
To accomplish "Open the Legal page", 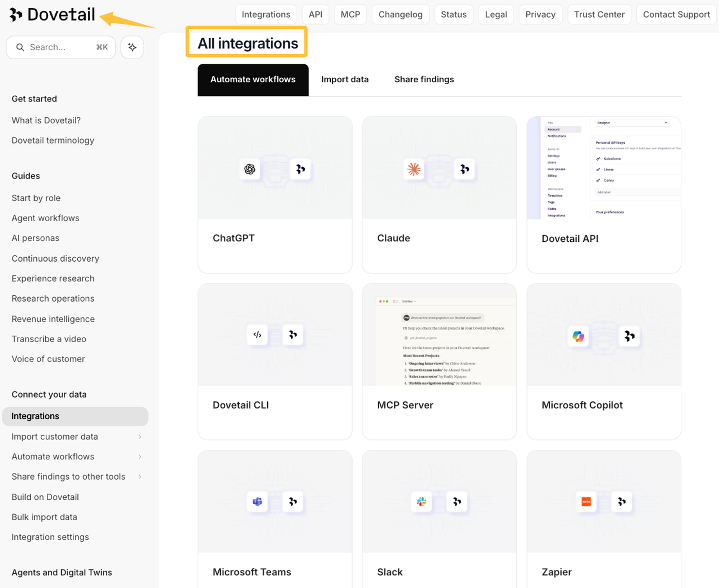I will (x=496, y=14).
